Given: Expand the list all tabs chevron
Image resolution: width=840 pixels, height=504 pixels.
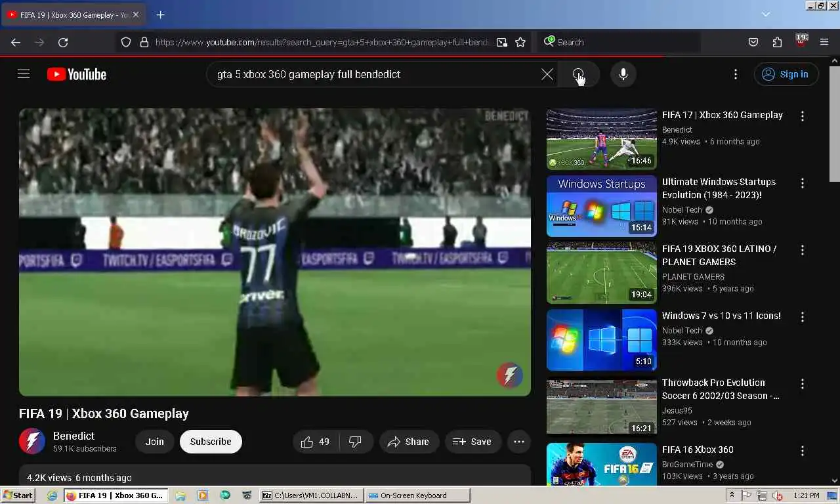Looking at the screenshot, I should click(x=765, y=14).
